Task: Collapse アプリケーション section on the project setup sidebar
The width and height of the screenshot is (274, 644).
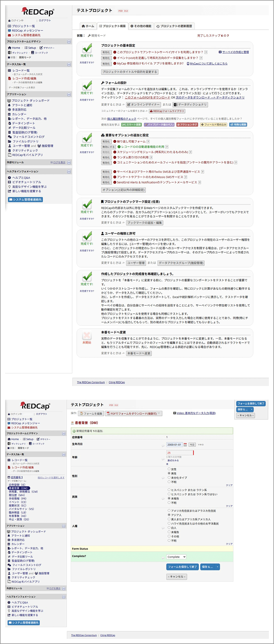Action: tap(69, 94)
